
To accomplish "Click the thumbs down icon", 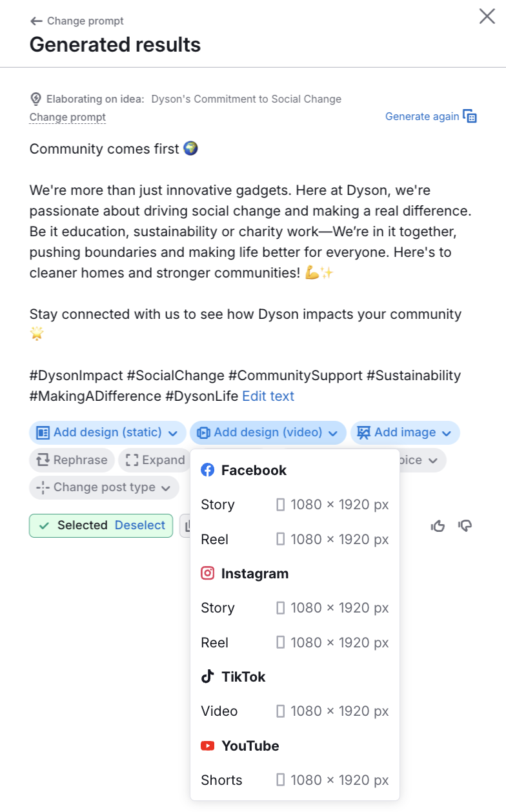I will [x=465, y=526].
